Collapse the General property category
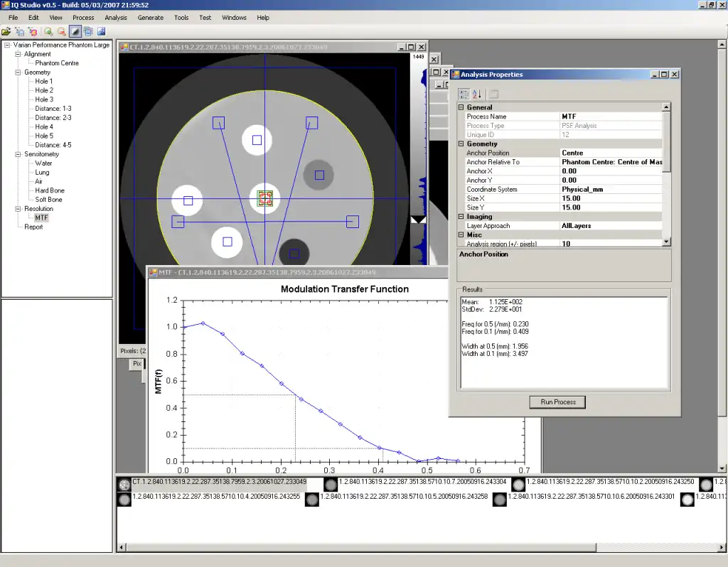 tap(461, 107)
